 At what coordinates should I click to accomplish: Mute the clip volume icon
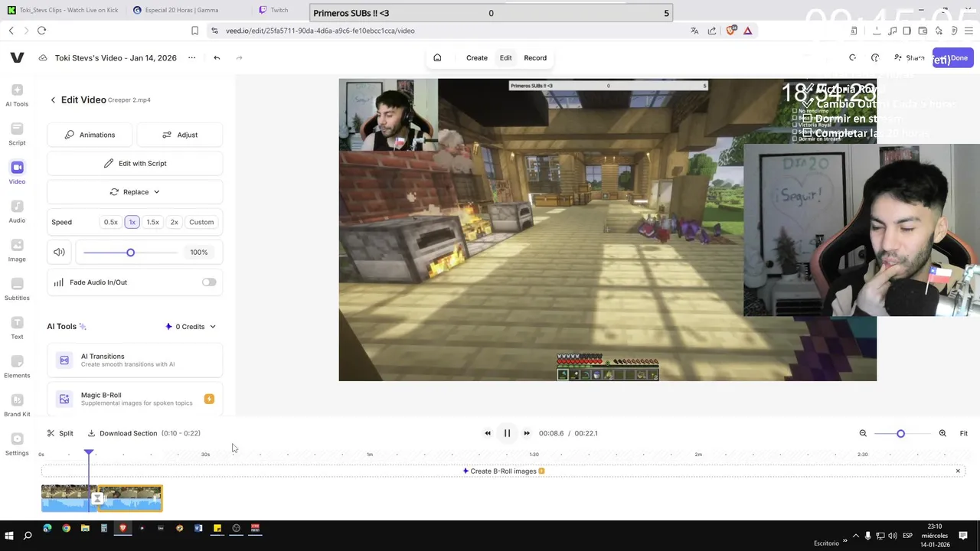point(59,253)
